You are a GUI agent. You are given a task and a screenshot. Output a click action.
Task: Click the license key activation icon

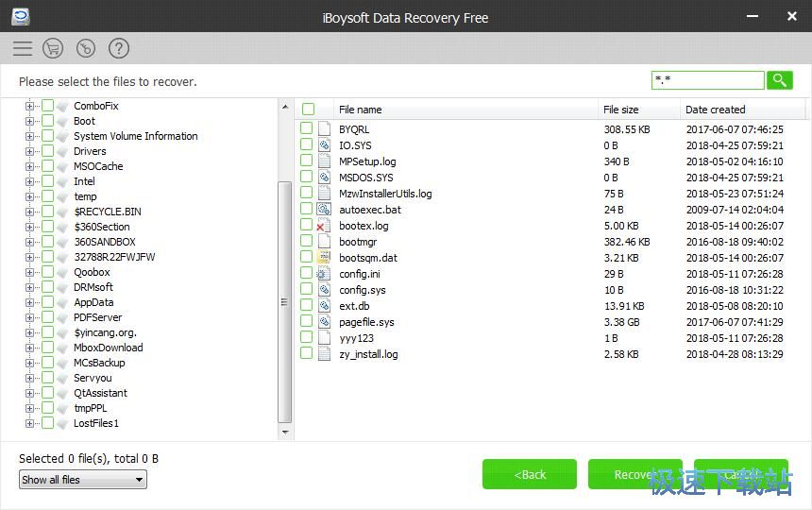tap(86, 48)
